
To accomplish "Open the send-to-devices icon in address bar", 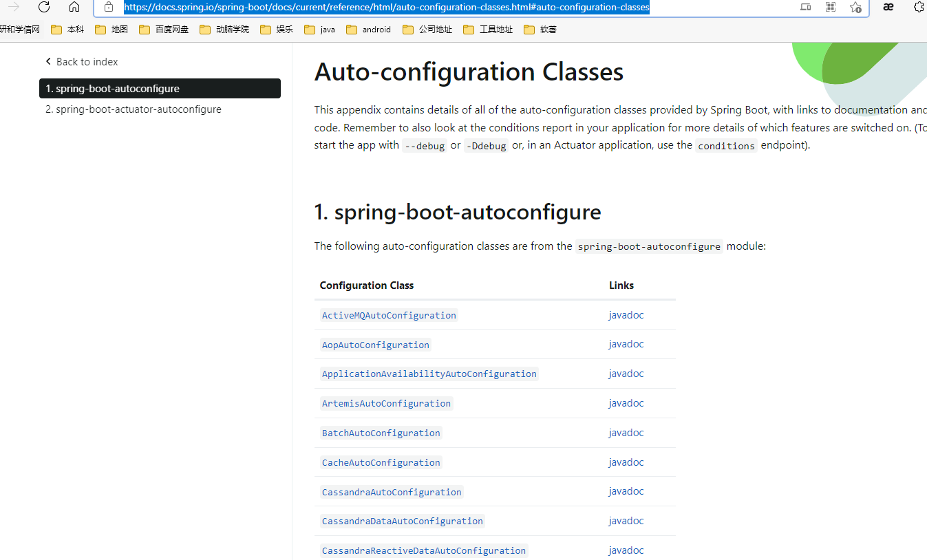I will click(x=806, y=7).
